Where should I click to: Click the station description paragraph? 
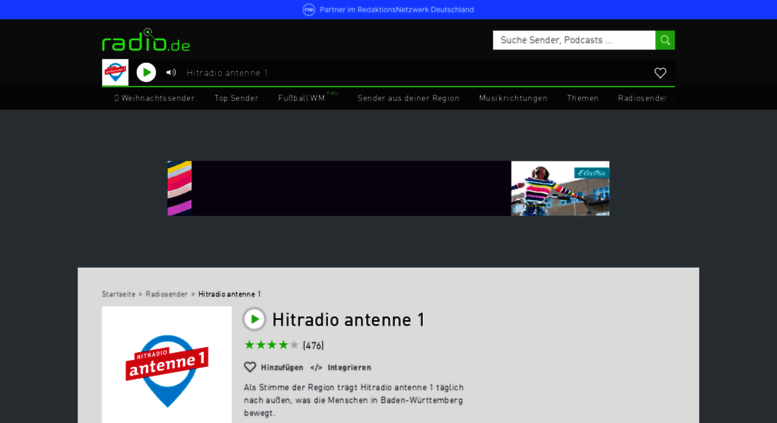coord(354,400)
